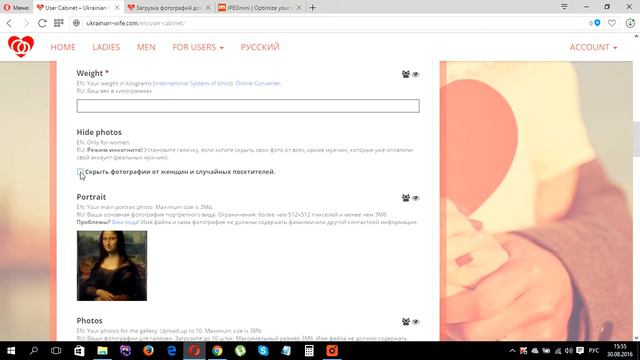This screenshot has width=640, height=360.
Task: Toggle the Portrait eye icon
Action: click(x=416, y=198)
